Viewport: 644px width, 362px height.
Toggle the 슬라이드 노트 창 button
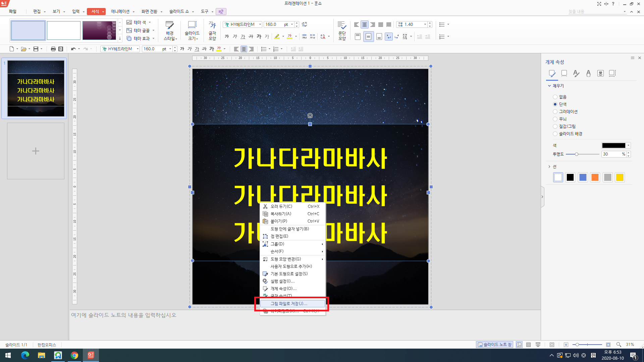point(494,345)
